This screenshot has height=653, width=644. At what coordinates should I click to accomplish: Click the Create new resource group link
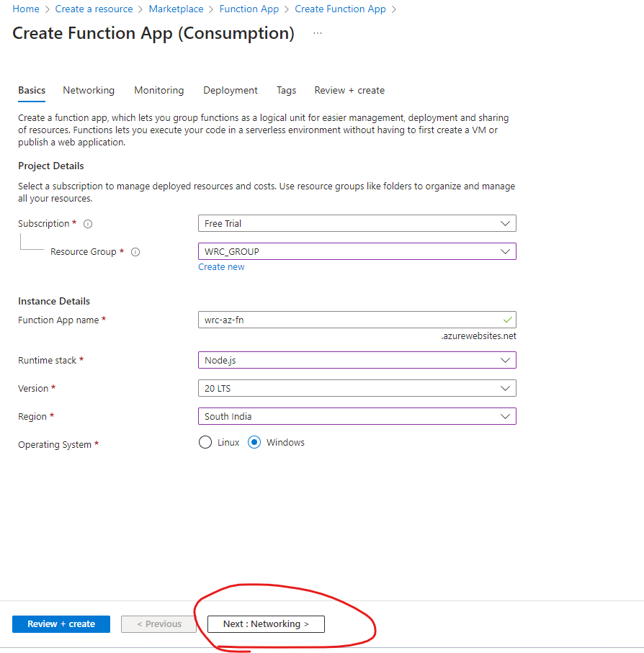click(221, 267)
